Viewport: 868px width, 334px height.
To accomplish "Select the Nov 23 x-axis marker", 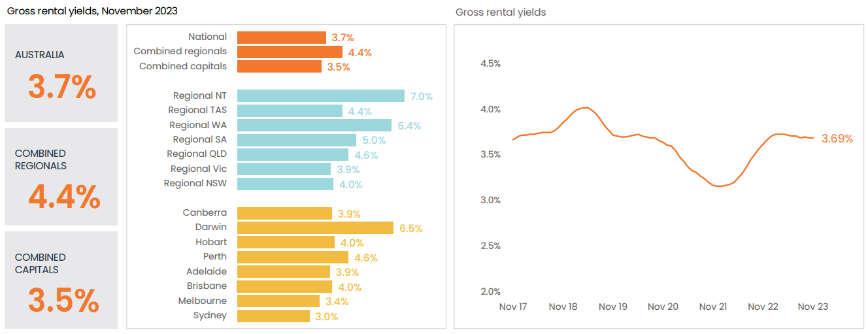I will 814,307.
